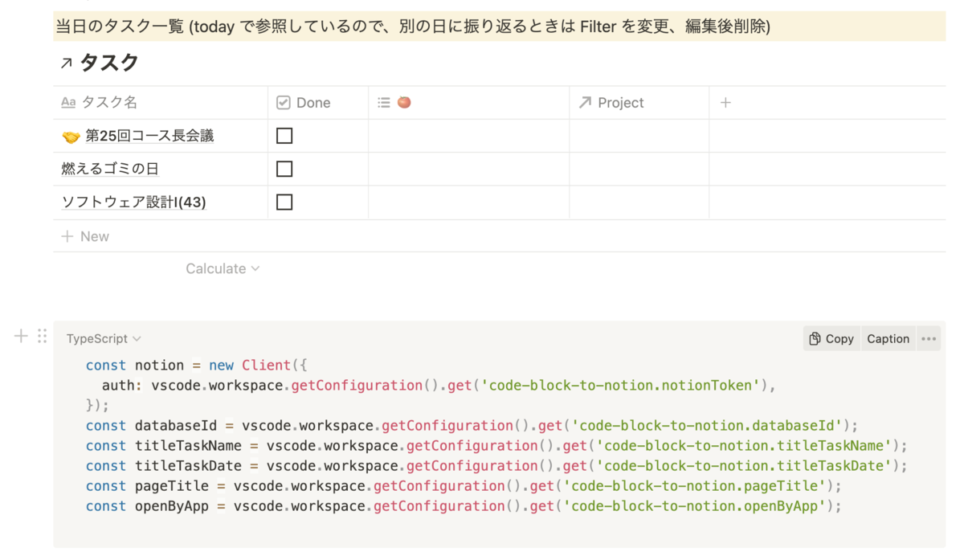The width and height of the screenshot is (964, 560).
Task: Click the three-dot more options icon
Action: [929, 339]
